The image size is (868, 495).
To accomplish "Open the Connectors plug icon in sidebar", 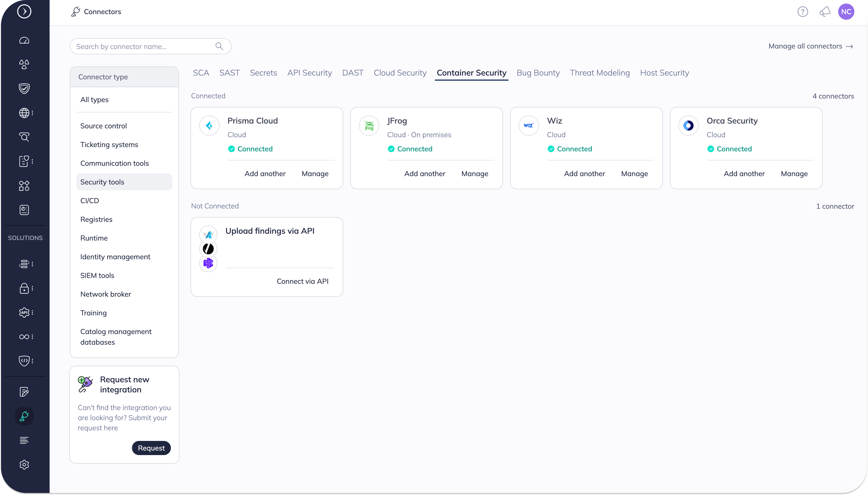I will point(24,416).
